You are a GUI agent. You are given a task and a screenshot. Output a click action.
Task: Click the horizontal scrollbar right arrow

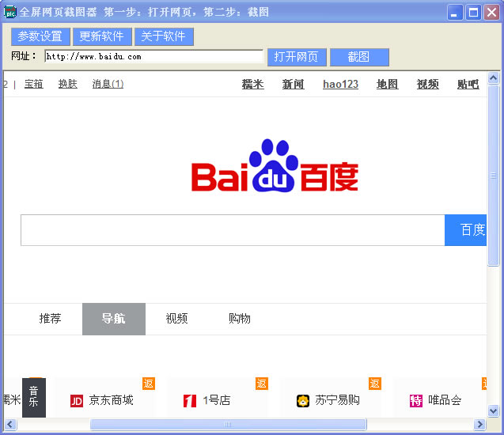480,425
